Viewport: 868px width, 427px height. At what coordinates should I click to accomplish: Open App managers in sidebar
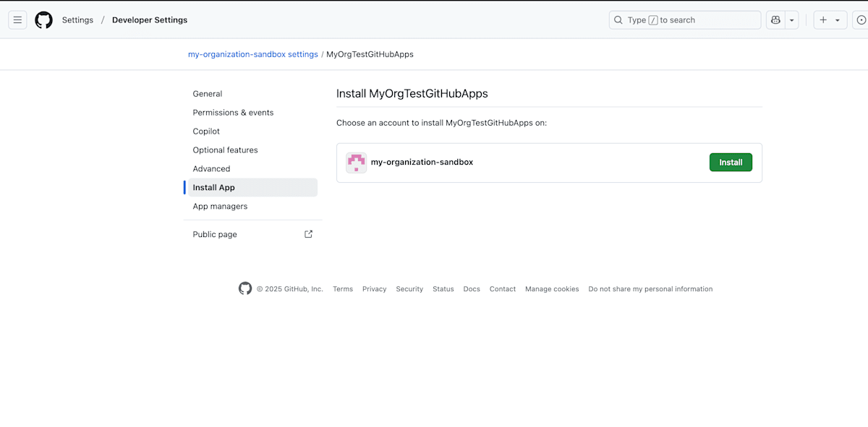252,207
